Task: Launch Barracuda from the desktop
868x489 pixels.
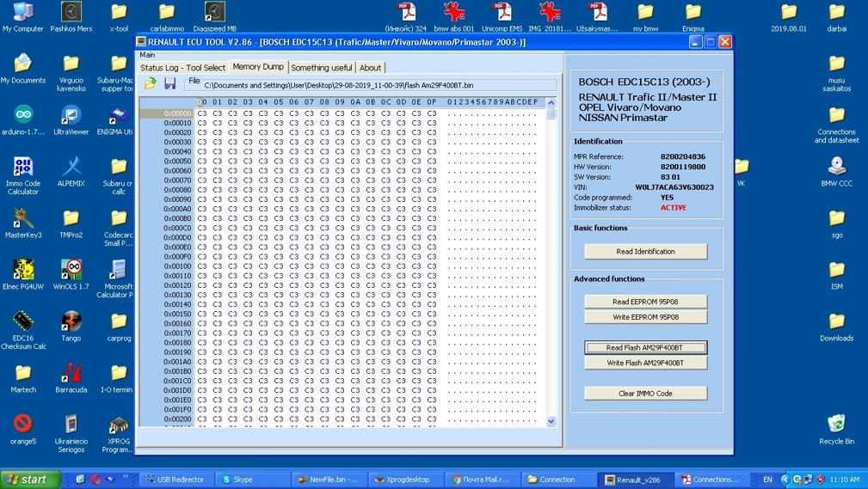Action: (x=71, y=378)
